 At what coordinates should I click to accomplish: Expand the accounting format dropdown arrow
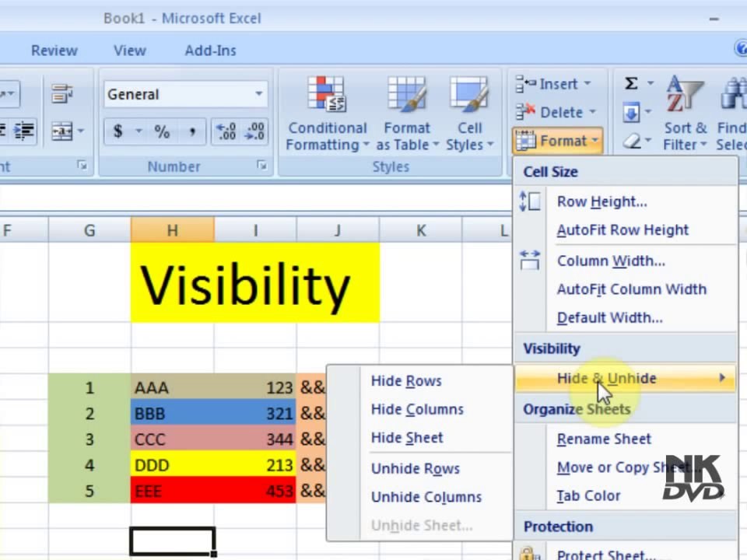[x=139, y=131]
